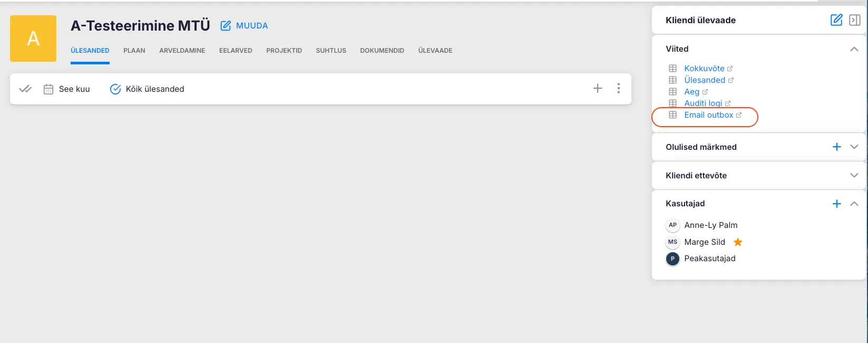Click the MUUDA edit button

(x=245, y=26)
